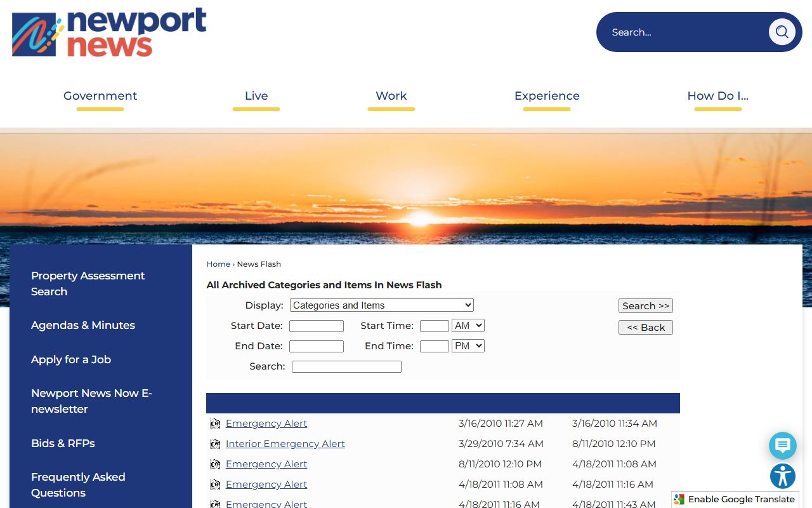The height and width of the screenshot is (508, 812).
Task: Click icon beside 8/11/2010 Emergency Alert
Action: [215, 464]
